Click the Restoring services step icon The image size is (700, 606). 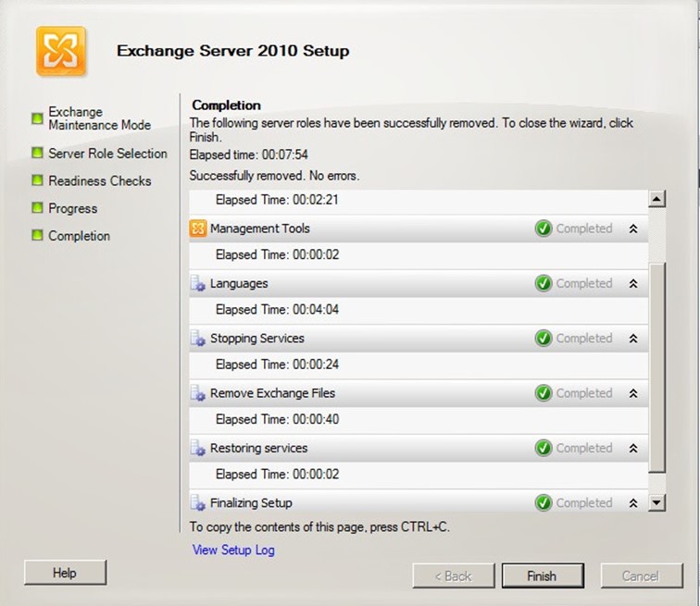(198, 449)
